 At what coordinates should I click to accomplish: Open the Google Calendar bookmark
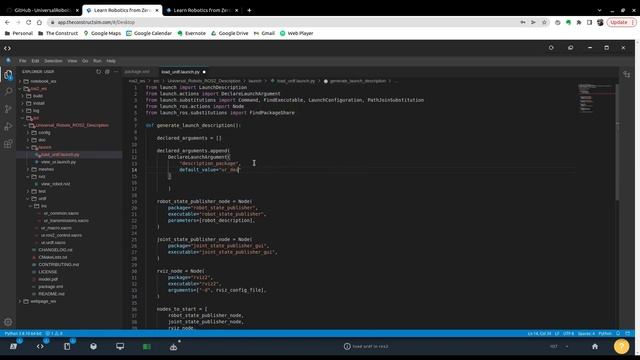point(149,33)
